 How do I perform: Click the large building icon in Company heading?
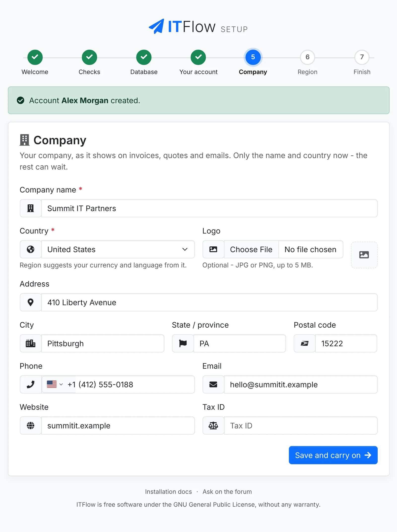25,140
